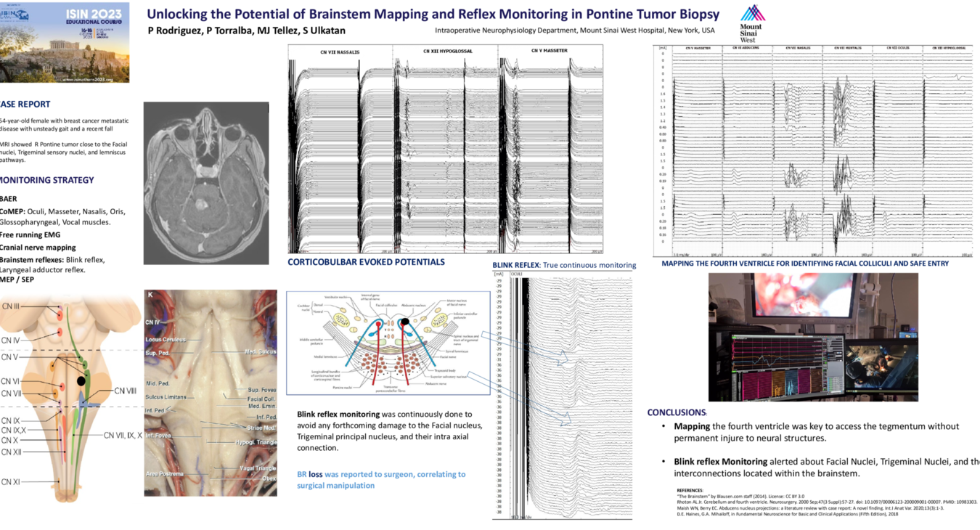Click 'Hypogl. Triangle' label in anatomical photo
The image size is (980, 530).
[255, 441]
